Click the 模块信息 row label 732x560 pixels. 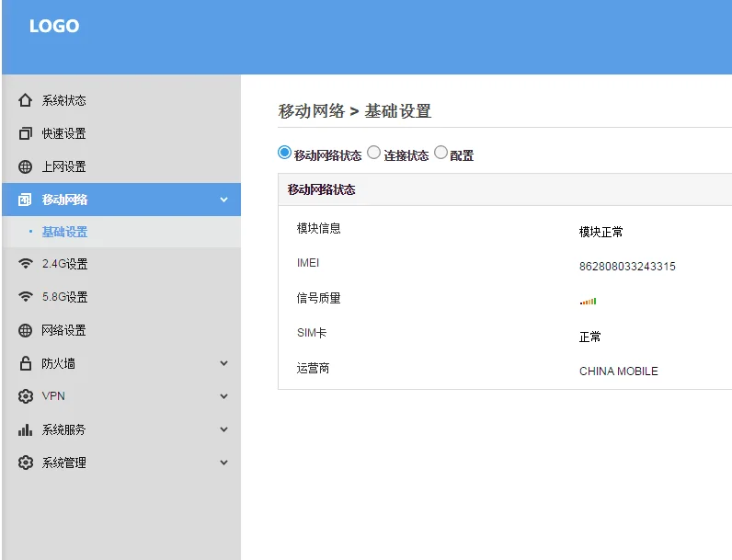click(x=319, y=228)
